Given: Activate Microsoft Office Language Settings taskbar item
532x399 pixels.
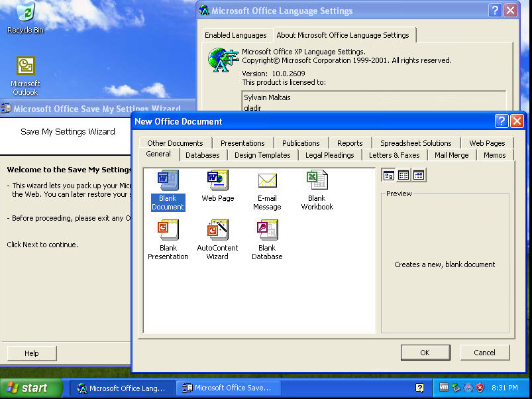Looking at the screenshot, I should pos(123,388).
